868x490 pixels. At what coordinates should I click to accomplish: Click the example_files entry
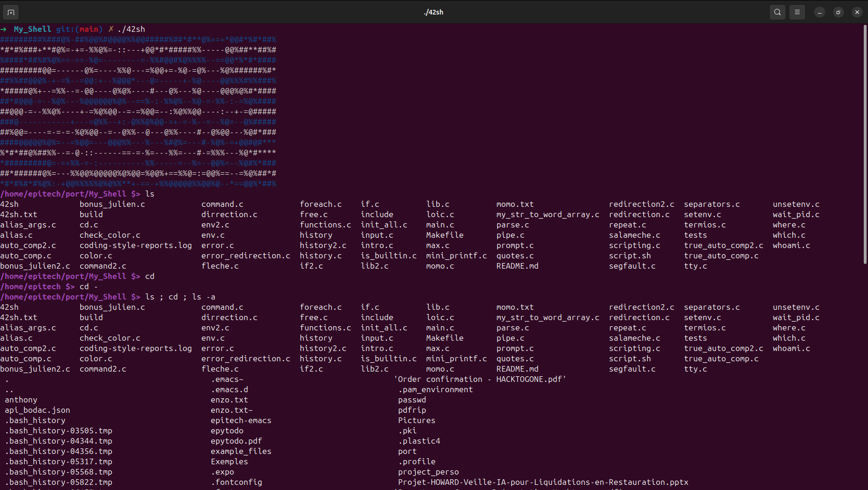coord(241,451)
